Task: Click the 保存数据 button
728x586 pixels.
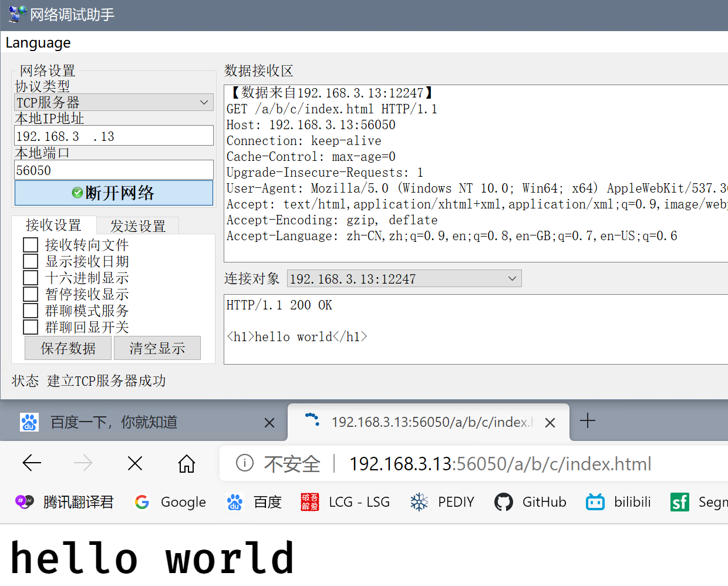Action: pyautogui.click(x=68, y=348)
